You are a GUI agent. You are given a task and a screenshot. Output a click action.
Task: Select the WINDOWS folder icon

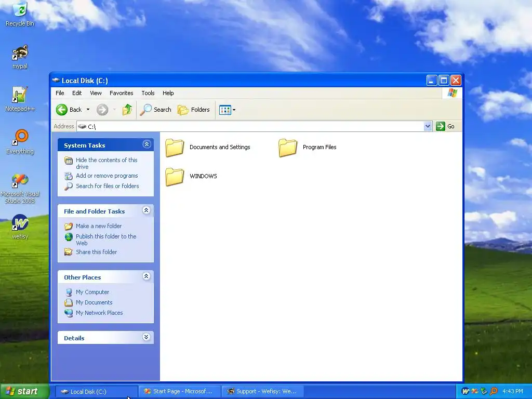175,177
